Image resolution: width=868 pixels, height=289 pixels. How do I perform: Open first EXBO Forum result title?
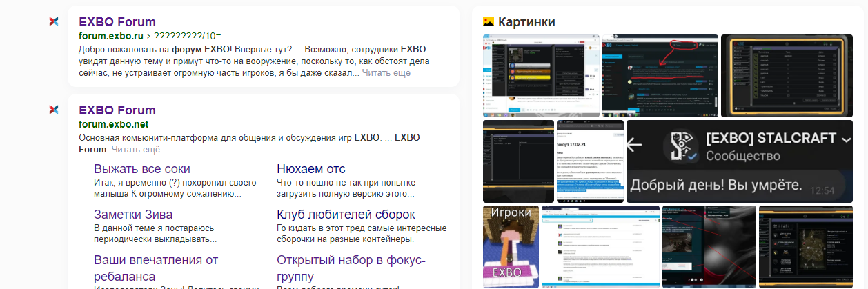(x=117, y=22)
